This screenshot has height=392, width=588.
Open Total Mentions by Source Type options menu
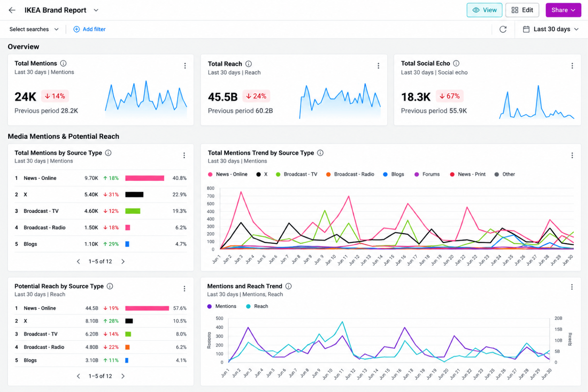[184, 155]
